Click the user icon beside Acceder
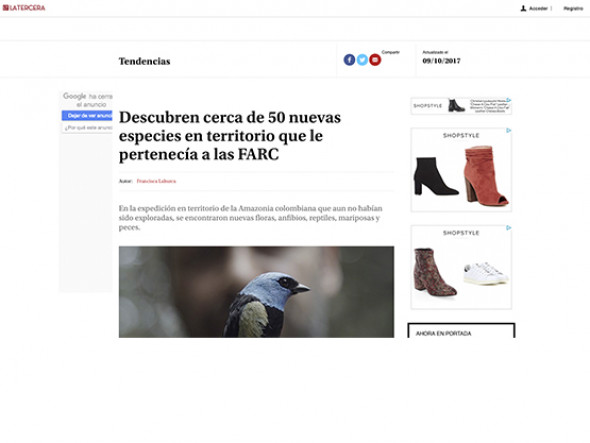Screen dimensions: 590x443 click(523, 8)
